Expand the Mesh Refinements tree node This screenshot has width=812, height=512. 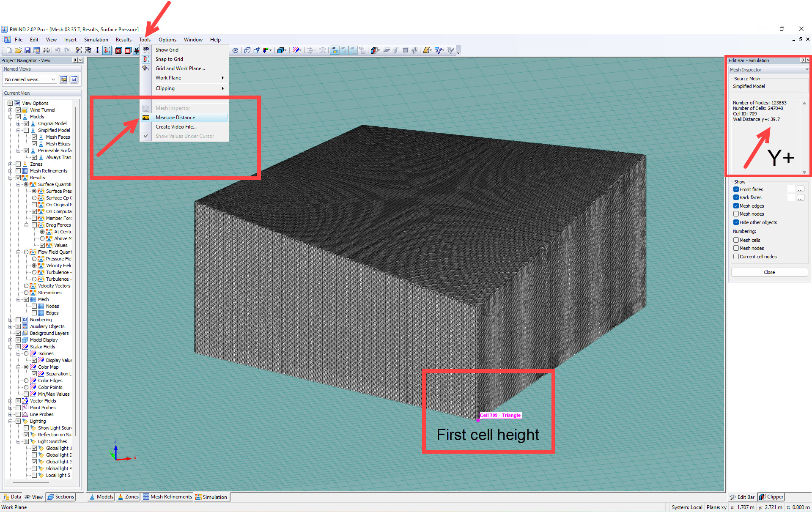(x=11, y=171)
